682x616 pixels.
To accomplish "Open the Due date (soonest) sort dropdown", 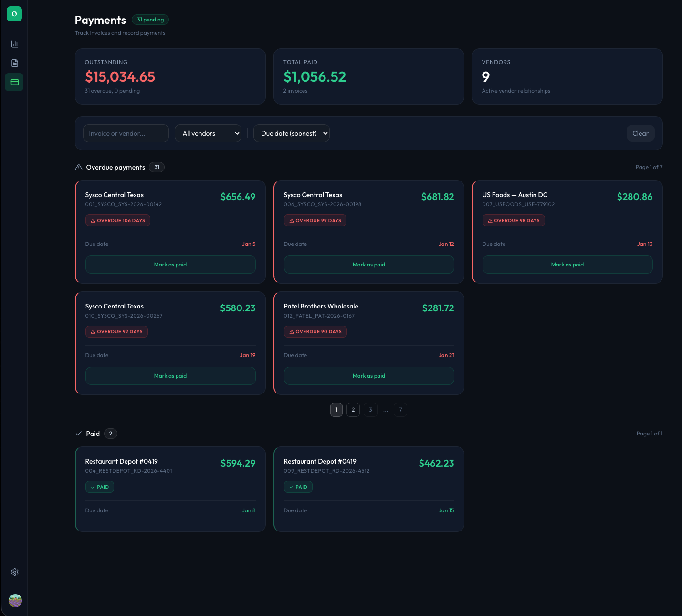I will [292, 133].
